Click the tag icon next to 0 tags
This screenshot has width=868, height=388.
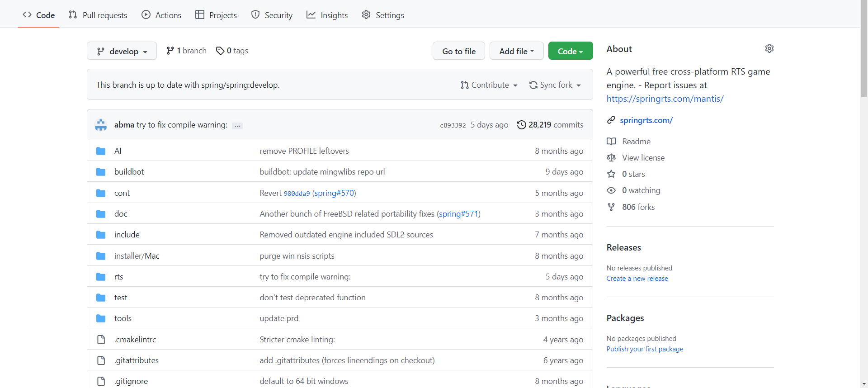point(220,51)
